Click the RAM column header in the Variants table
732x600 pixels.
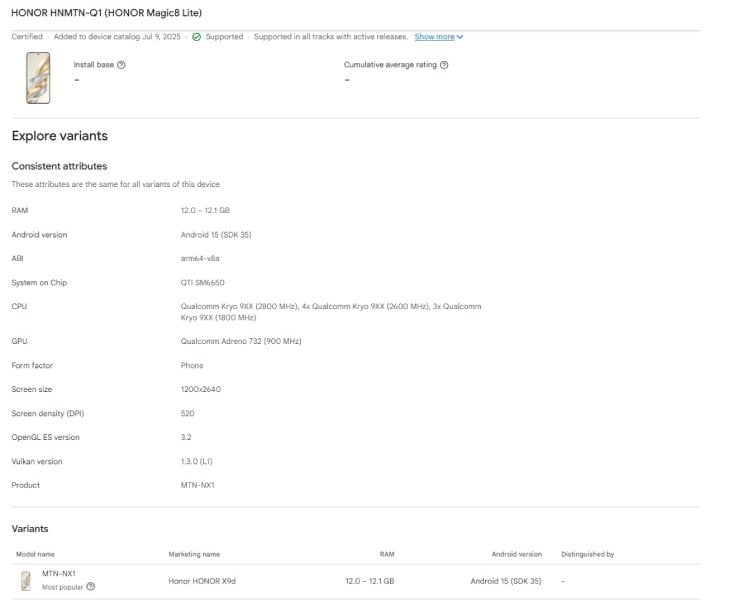386,554
